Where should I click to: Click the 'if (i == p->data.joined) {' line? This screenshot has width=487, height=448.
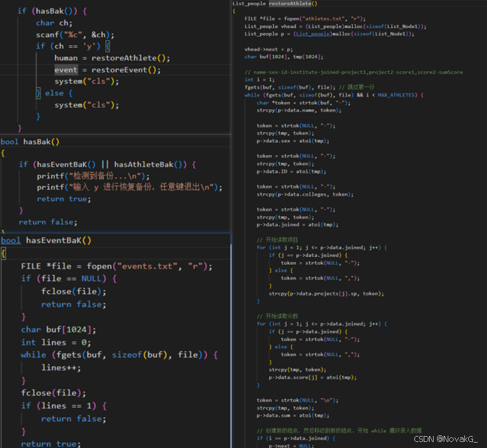pyautogui.click(x=296, y=438)
